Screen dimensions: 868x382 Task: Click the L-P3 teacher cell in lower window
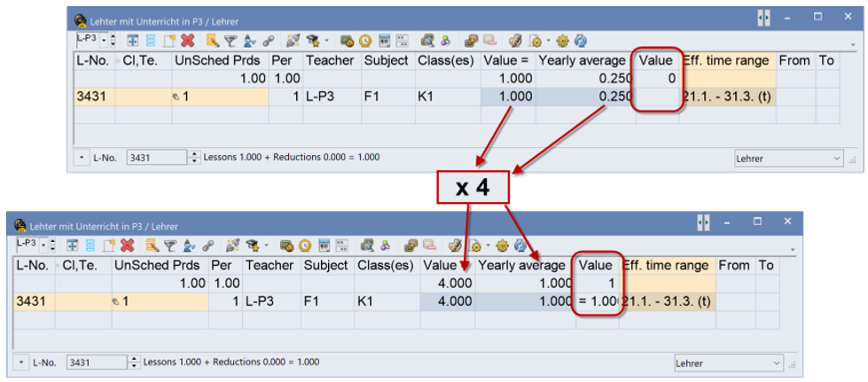271,301
